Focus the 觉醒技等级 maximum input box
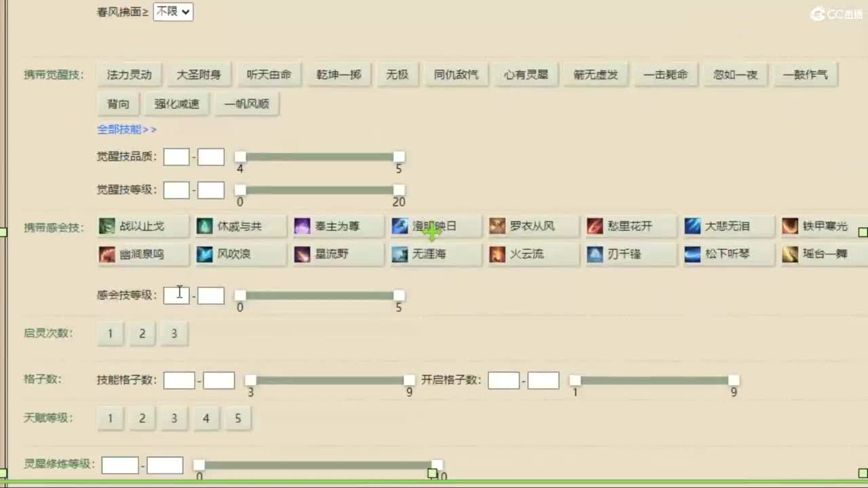868x488 pixels. 211,190
